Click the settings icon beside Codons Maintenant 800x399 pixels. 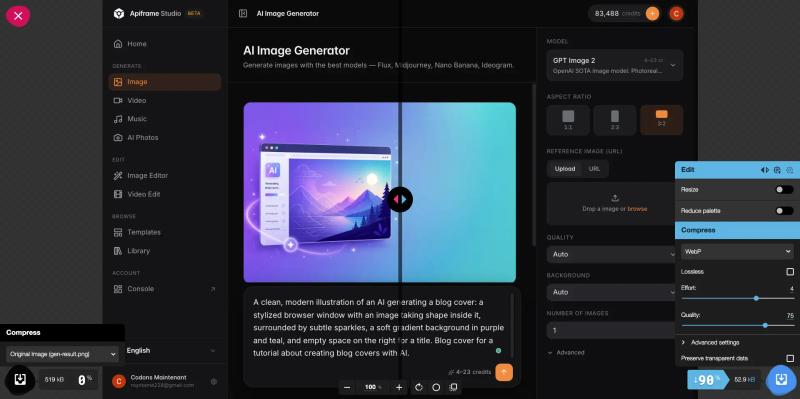(x=214, y=381)
